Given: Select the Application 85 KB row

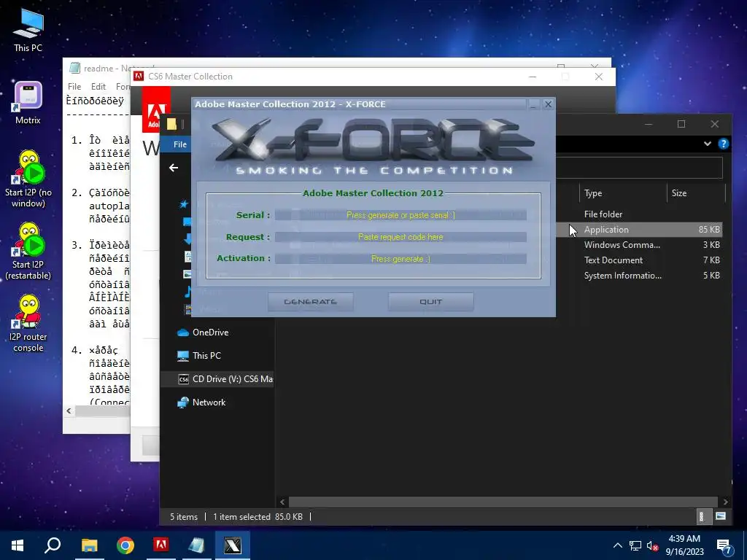Looking at the screenshot, I should click(x=639, y=230).
